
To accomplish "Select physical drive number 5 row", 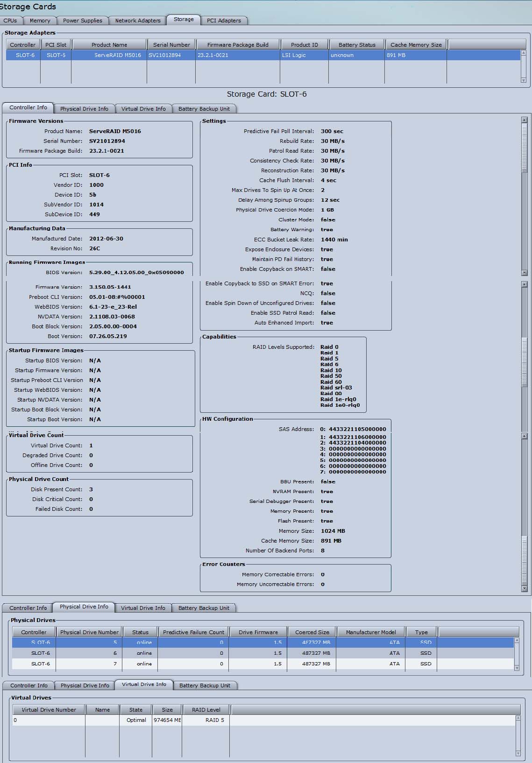I will 263,643.
